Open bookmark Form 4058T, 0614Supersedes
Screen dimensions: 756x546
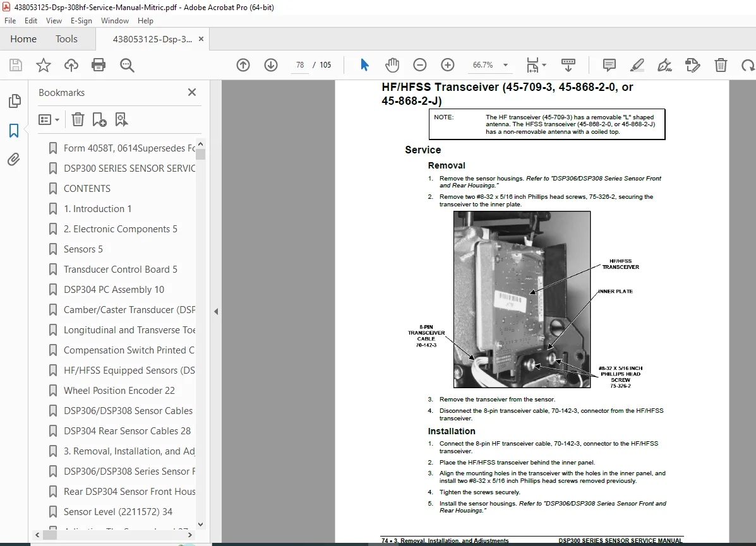(x=129, y=148)
